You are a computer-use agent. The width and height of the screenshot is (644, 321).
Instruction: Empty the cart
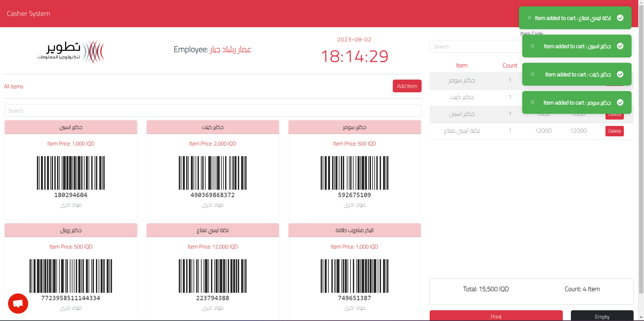602,316
